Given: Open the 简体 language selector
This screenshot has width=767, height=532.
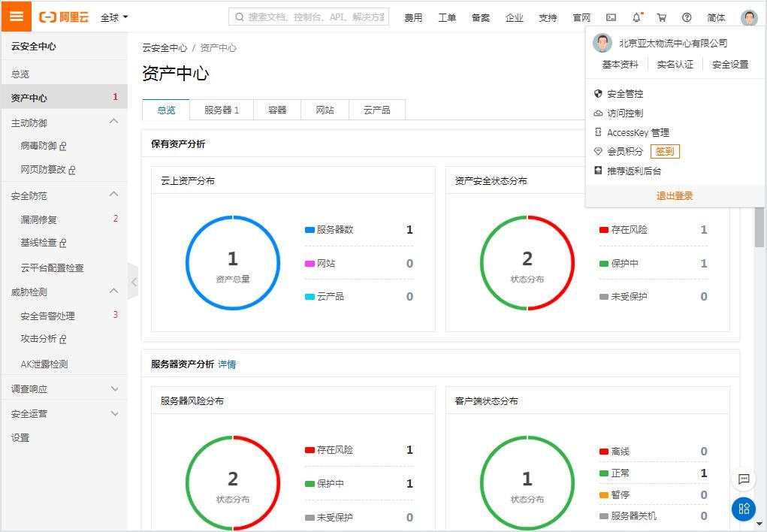Looking at the screenshot, I should pyautogui.click(x=716, y=17).
